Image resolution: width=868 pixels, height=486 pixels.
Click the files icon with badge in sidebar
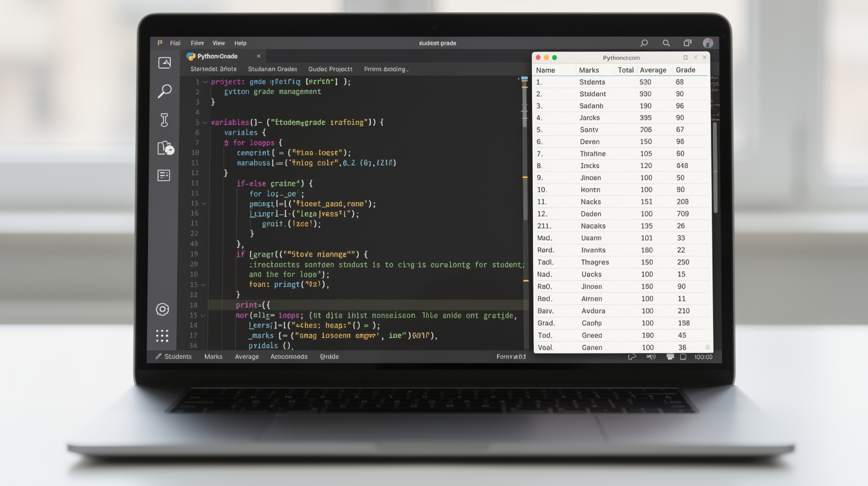tap(165, 148)
